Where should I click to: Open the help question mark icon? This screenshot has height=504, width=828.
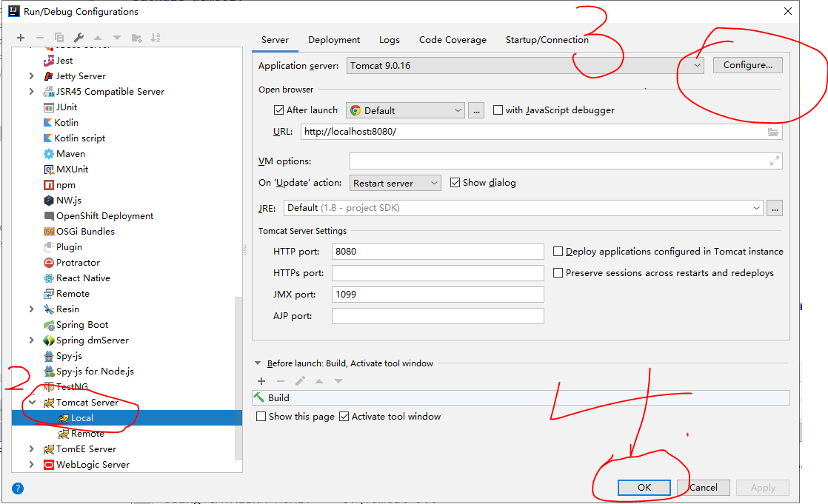[x=18, y=488]
